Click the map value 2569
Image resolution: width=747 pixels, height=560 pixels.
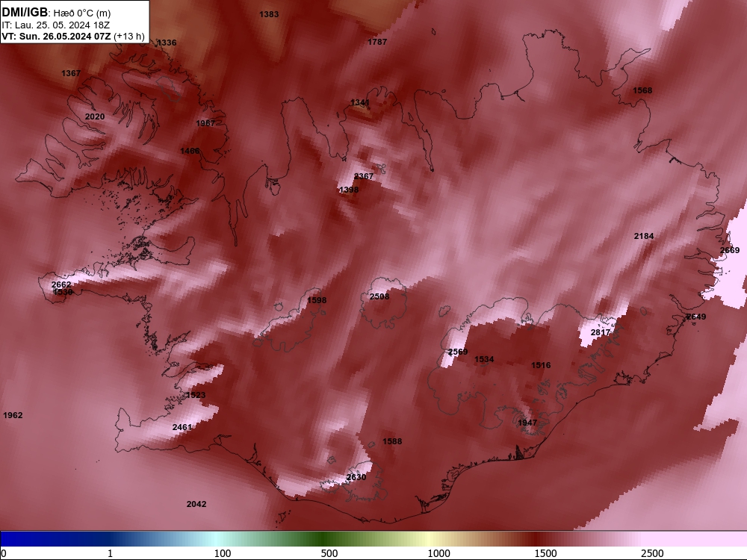(x=458, y=352)
